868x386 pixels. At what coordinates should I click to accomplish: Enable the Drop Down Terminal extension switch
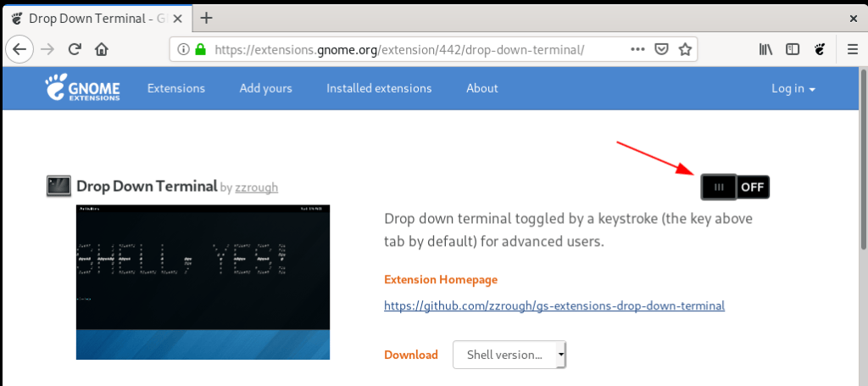click(735, 187)
